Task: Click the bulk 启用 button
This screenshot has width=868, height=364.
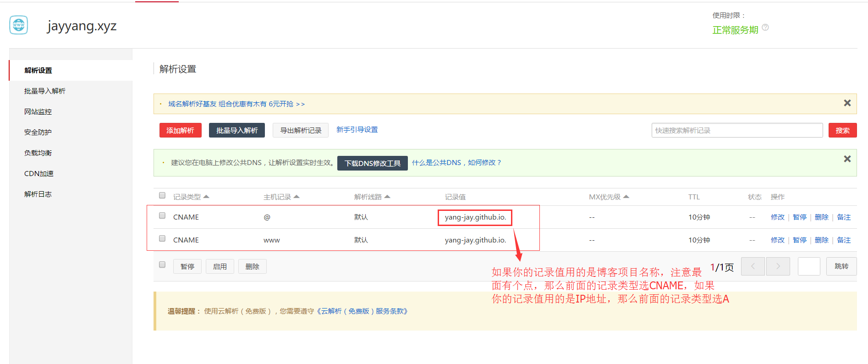Action: (x=220, y=266)
